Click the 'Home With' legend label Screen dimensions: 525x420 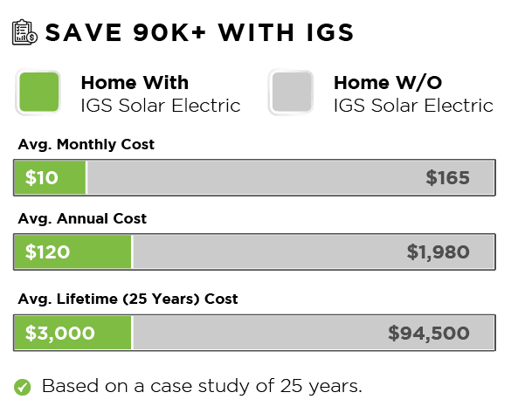pos(135,83)
